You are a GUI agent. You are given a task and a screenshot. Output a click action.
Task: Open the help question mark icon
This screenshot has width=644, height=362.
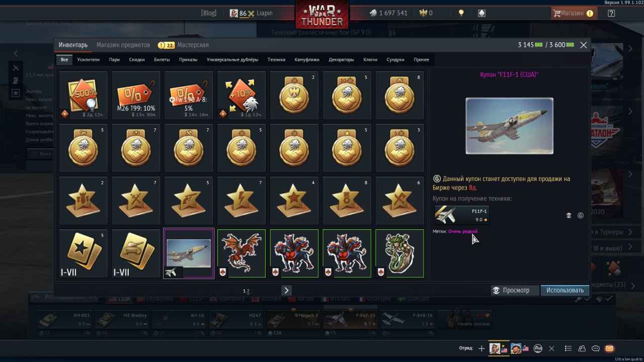tap(611, 14)
